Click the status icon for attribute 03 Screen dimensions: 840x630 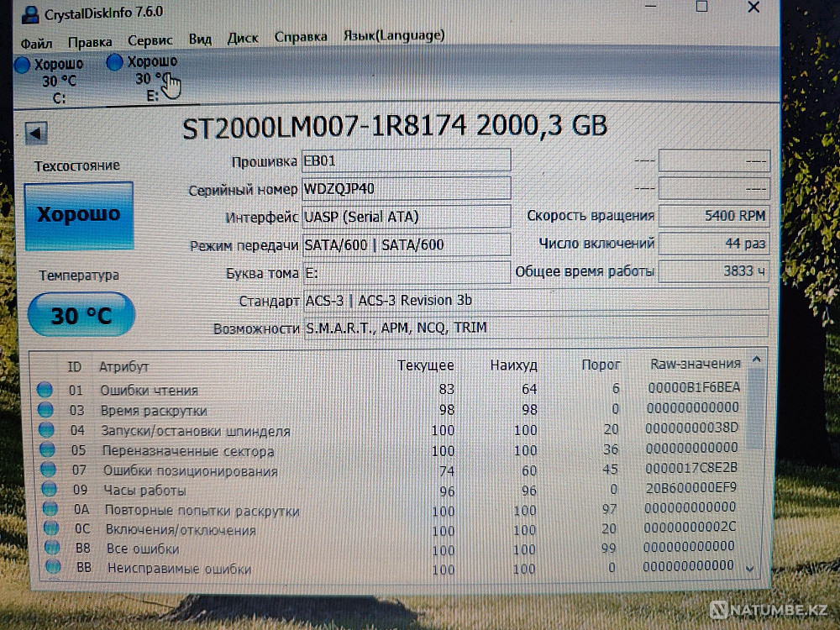(45, 410)
